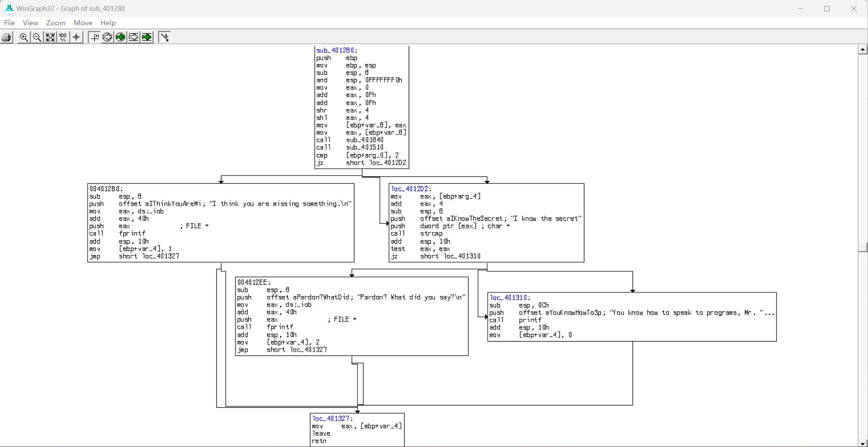Screen dimensions: 868x447
Task: Click the 'retn' instruction line
Action: (319, 441)
